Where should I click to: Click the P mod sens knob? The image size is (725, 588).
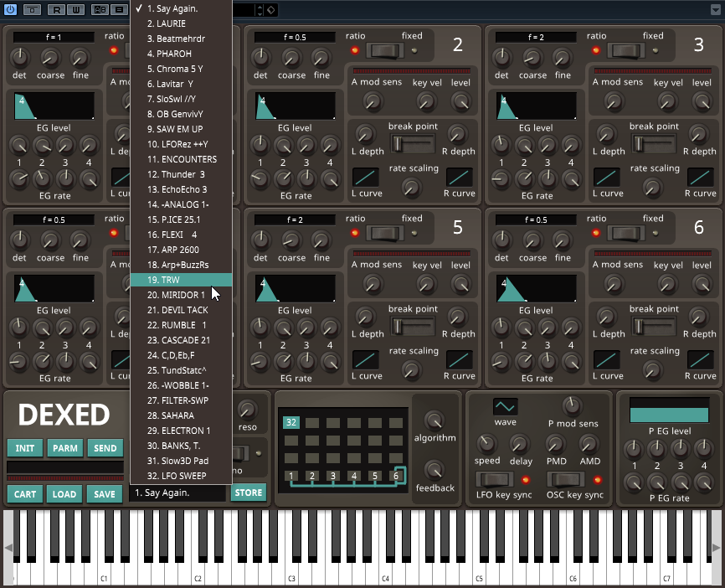point(573,405)
